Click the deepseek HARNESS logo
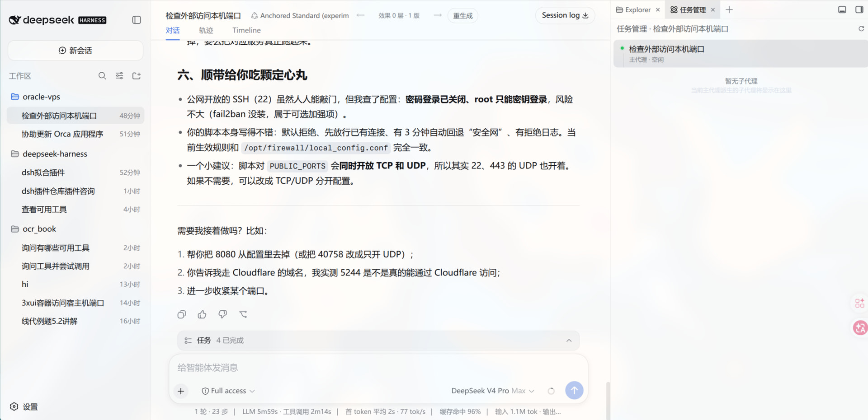868x420 pixels. 58,20
